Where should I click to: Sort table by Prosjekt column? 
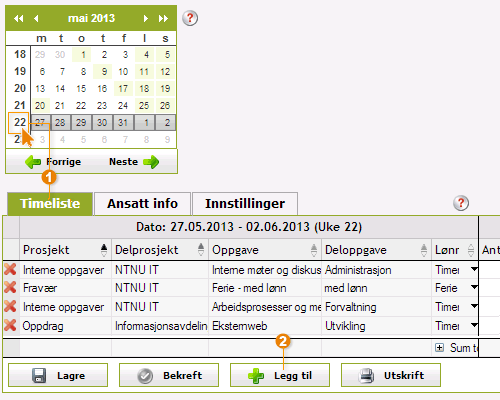[x=104, y=250]
